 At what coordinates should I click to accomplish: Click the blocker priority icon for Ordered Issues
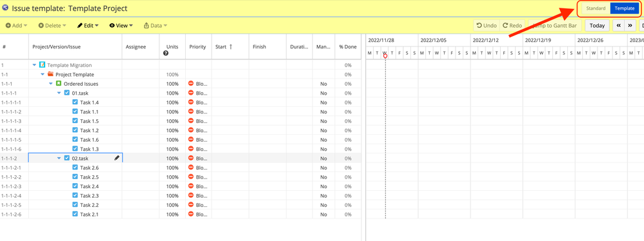[x=191, y=84]
